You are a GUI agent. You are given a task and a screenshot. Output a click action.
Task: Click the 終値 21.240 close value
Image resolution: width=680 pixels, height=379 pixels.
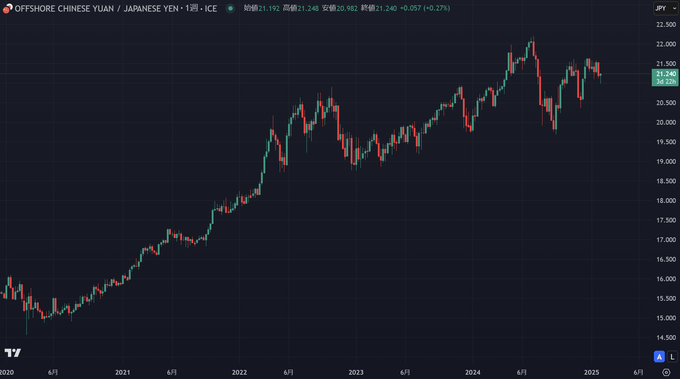coord(379,8)
